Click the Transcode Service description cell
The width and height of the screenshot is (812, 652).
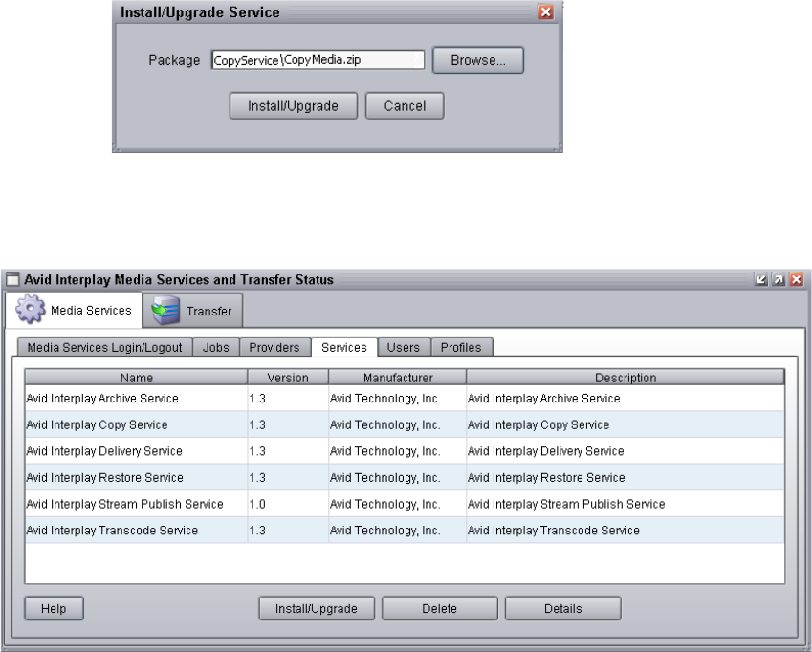[x=625, y=531]
